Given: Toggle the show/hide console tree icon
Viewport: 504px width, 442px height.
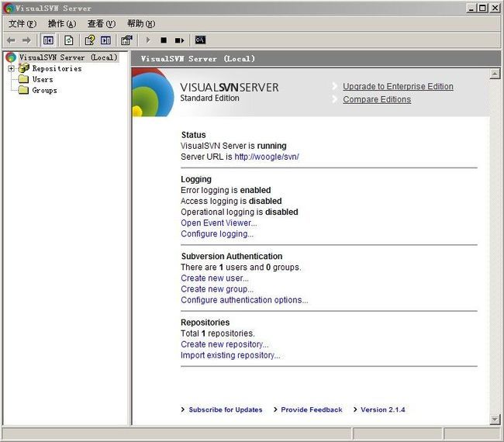Looking at the screenshot, I should click(x=48, y=40).
